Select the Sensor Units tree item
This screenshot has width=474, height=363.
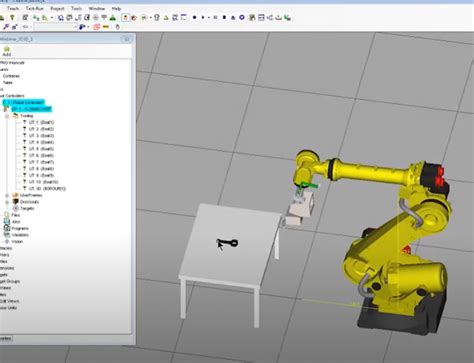8,308
